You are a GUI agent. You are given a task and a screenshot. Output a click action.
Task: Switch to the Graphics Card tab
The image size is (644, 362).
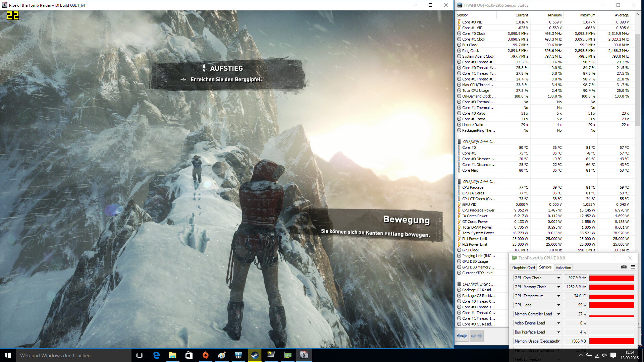tap(523, 267)
